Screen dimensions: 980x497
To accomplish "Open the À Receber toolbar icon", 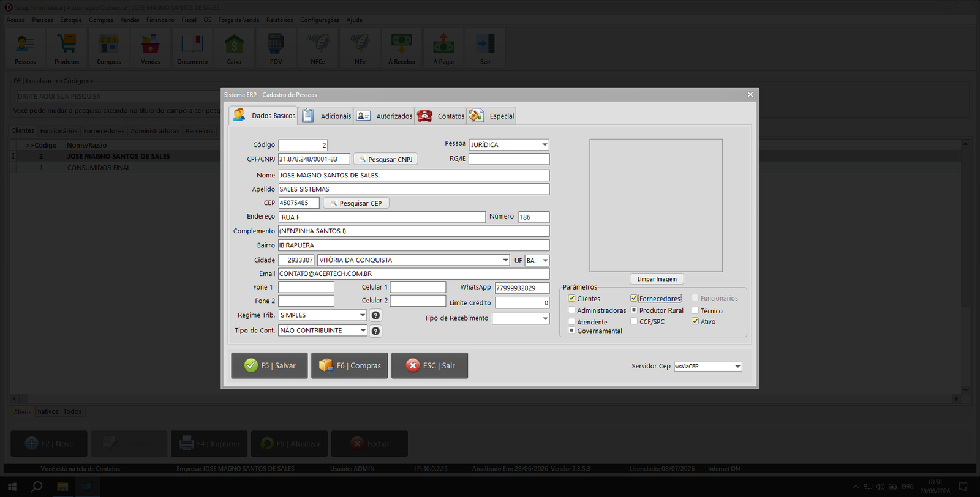I will coord(402,47).
